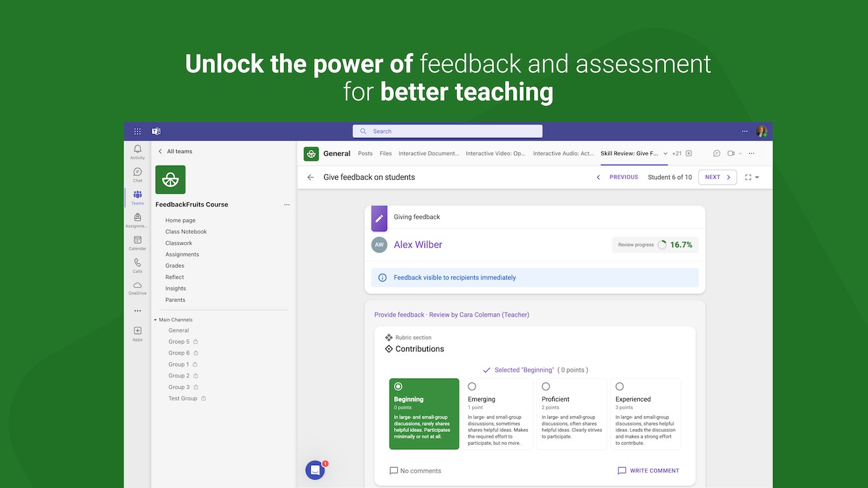Viewport: 868px width, 488px height.
Task: Select the General channel in list
Action: pyautogui.click(x=179, y=330)
